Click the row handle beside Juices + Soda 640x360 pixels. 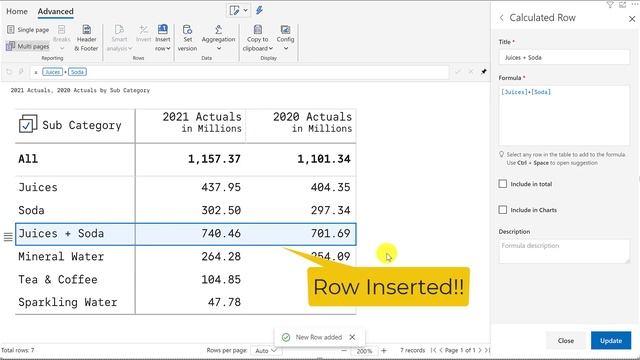[8, 236]
